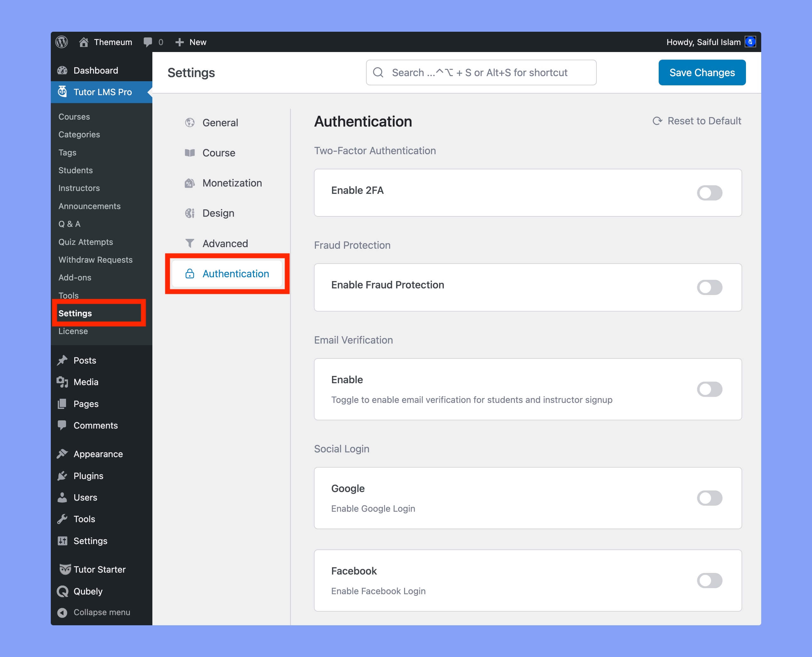
Task: Click the Design palette icon
Action: point(190,213)
